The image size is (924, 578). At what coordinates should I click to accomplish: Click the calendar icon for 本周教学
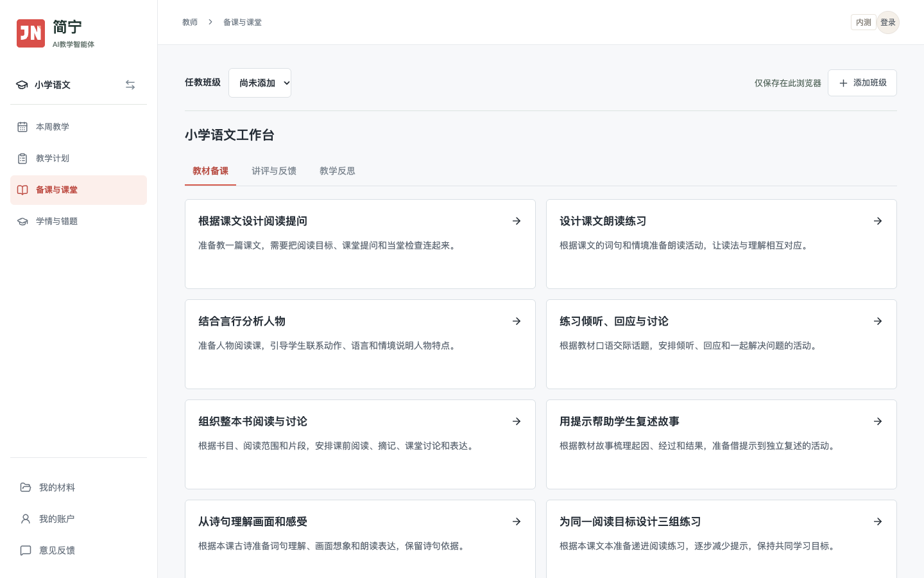(22, 127)
